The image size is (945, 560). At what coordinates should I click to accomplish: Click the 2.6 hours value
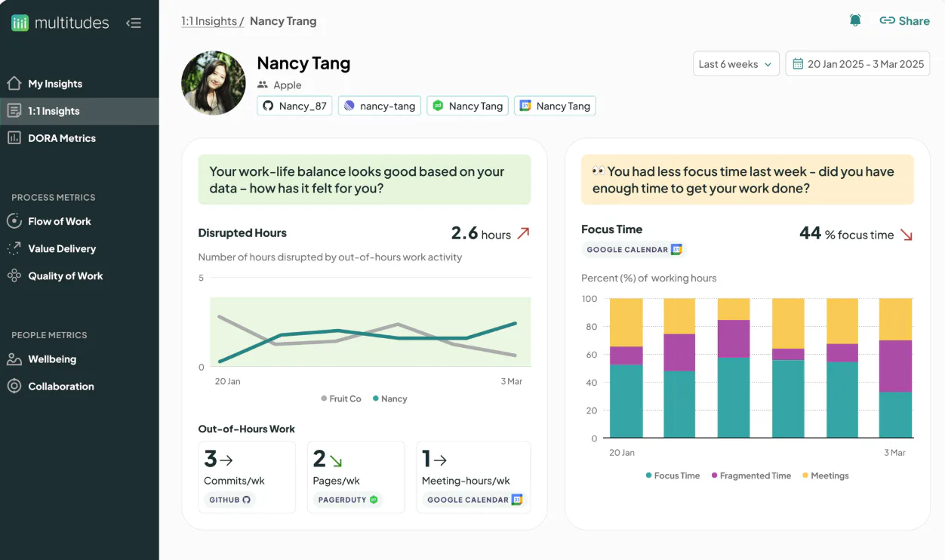(x=481, y=233)
